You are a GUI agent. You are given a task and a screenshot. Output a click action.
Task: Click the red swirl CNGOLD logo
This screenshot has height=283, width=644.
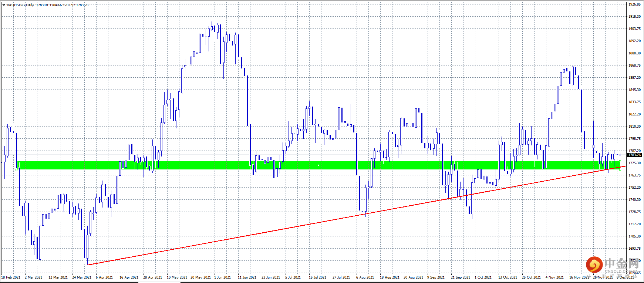coord(594,265)
